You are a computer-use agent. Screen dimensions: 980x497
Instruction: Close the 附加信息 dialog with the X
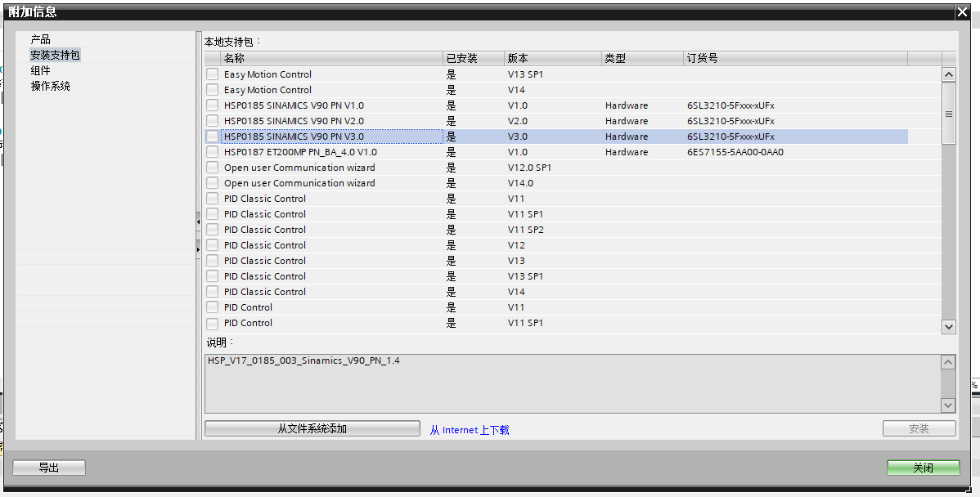[962, 12]
